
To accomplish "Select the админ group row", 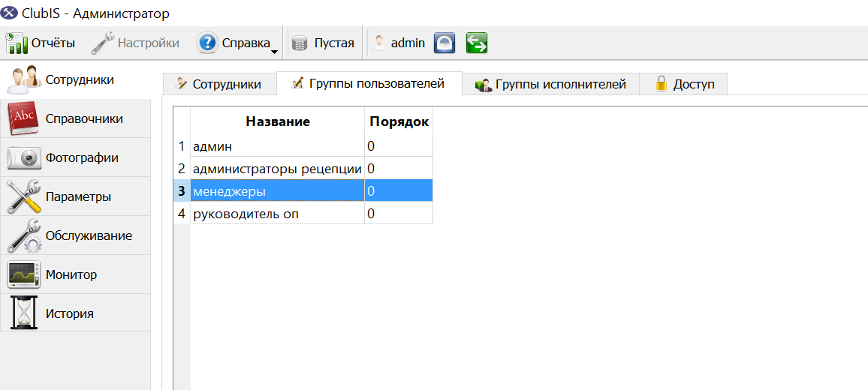I will point(277,146).
